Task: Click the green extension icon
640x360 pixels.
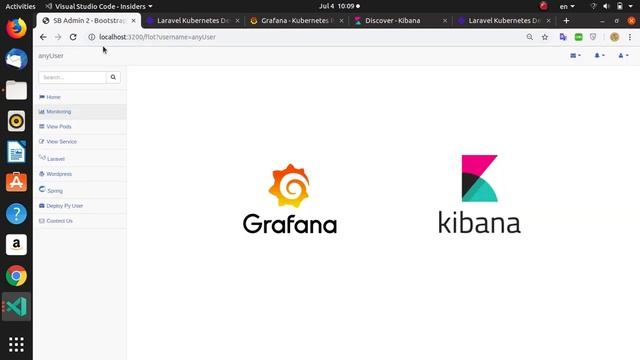Action: [578, 37]
